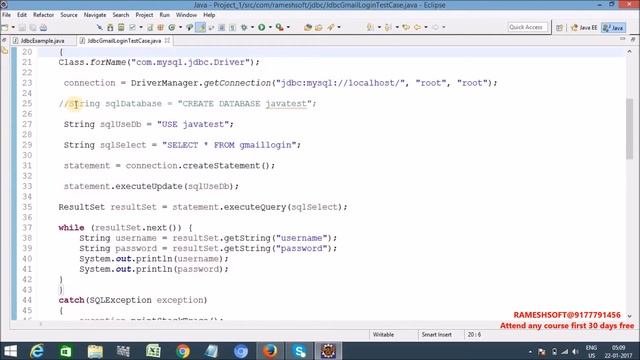Open Google Chrome from taskbar

183,351
